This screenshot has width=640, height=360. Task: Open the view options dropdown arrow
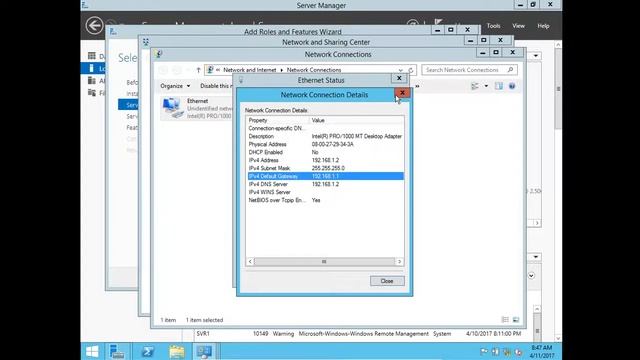tap(486, 86)
